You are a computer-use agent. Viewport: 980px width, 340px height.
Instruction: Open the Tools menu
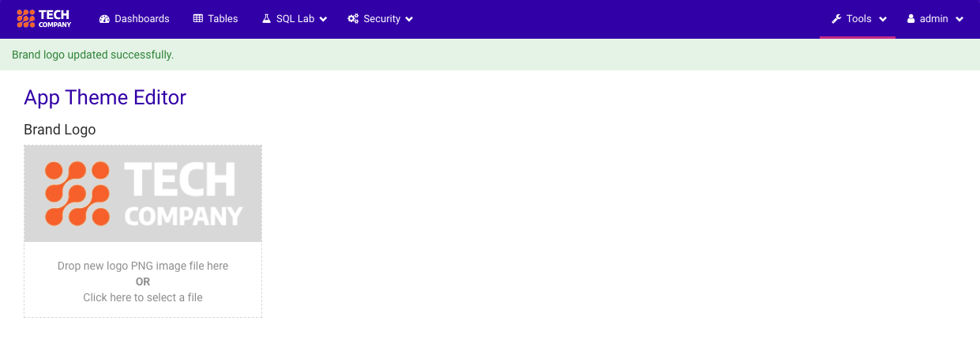point(858,19)
